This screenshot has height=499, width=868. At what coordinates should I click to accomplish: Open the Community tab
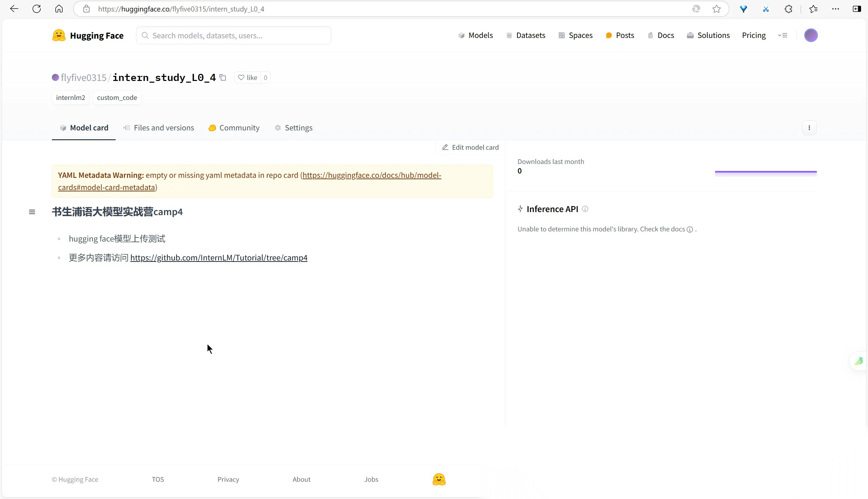click(234, 128)
